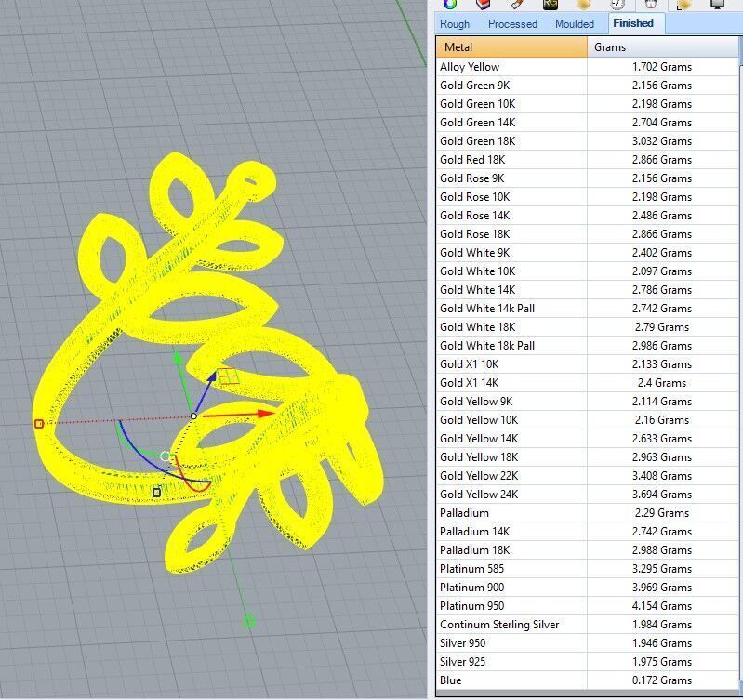Click the color wheel icon in the top toolbar
Image resolution: width=743 pixels, height=700 pixels.
pyautogui.click(x=450, y=5)
